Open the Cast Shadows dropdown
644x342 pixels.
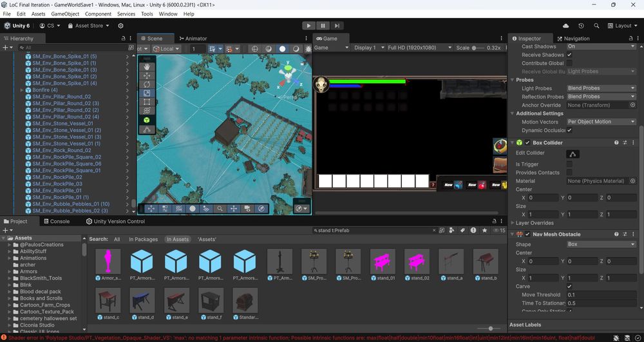pyautogui.click(x=600, y=46)
